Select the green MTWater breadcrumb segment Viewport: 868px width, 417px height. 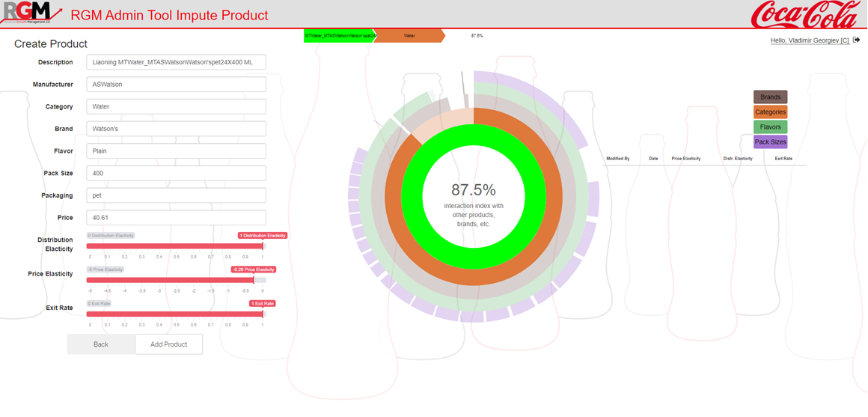click(338, 35)
